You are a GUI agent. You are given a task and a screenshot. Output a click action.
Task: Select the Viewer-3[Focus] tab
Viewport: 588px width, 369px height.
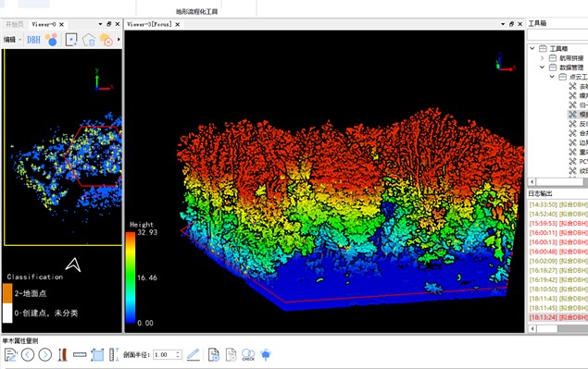pyautogui.click(x=149, y=24)
